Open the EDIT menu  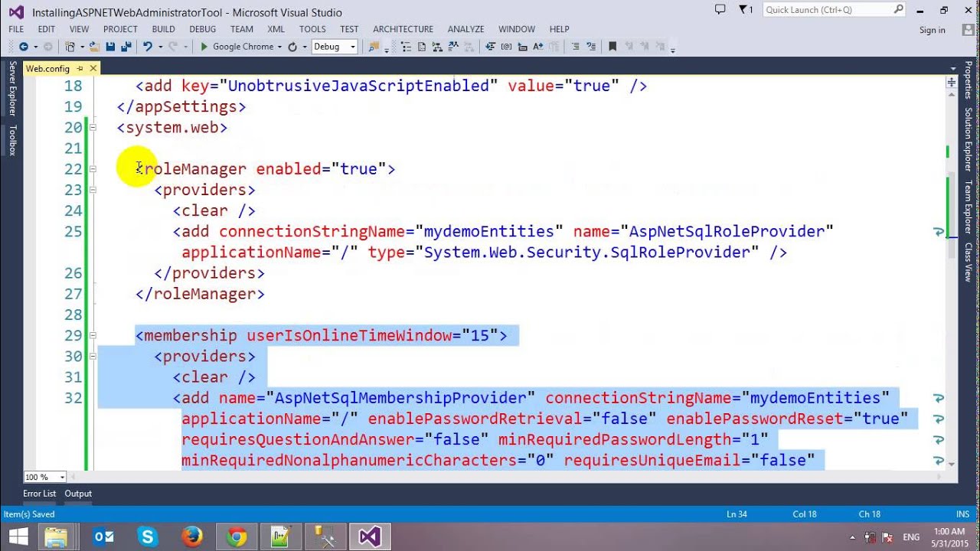[47, 29]
